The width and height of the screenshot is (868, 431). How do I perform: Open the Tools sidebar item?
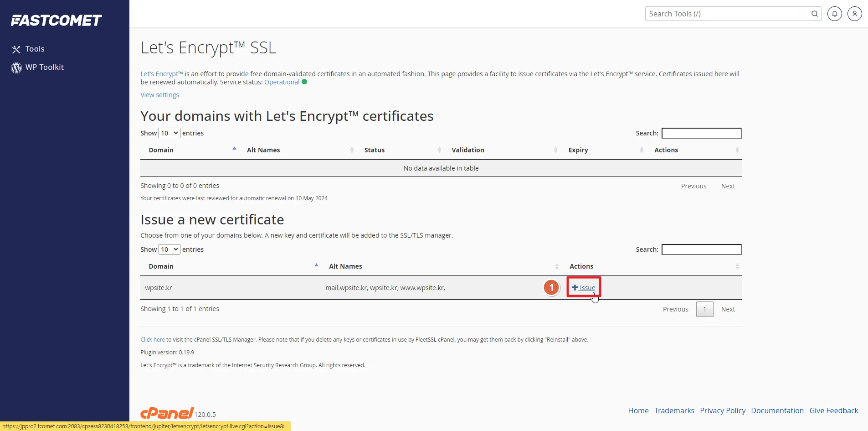tap(28, 49)
